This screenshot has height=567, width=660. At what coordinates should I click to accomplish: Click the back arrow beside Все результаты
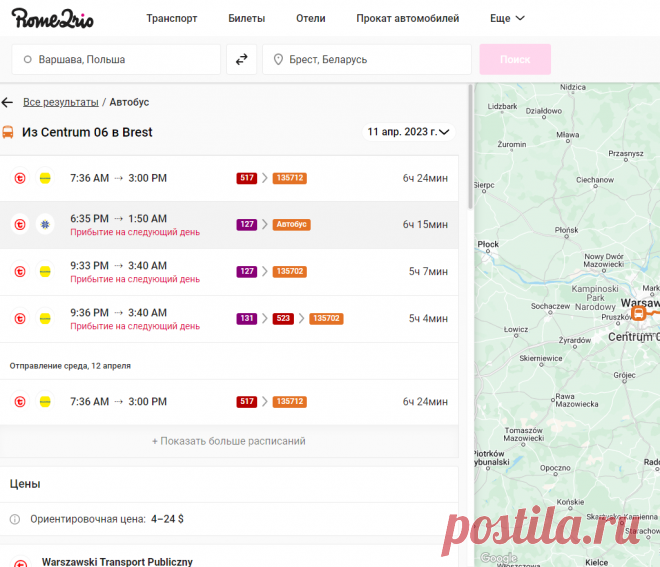8,102
